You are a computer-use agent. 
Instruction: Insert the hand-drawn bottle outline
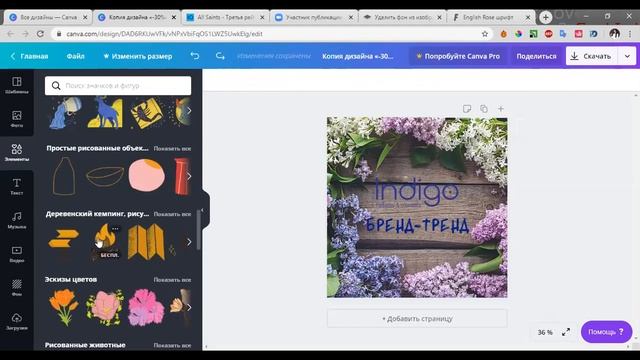64,176
